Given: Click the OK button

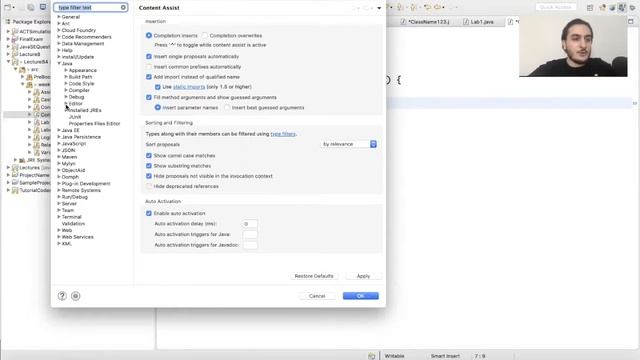Looking at the screenshot, I should click(361, 296).
